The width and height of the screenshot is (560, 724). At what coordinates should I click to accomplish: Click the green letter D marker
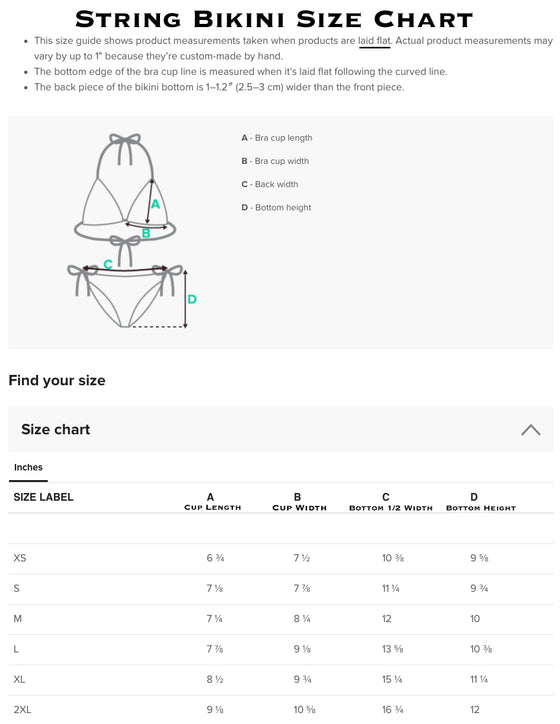192,299
